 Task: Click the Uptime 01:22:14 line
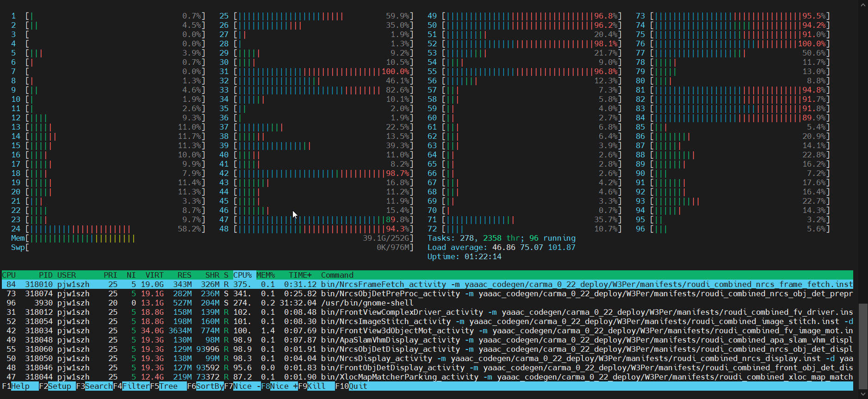[465, 256]
